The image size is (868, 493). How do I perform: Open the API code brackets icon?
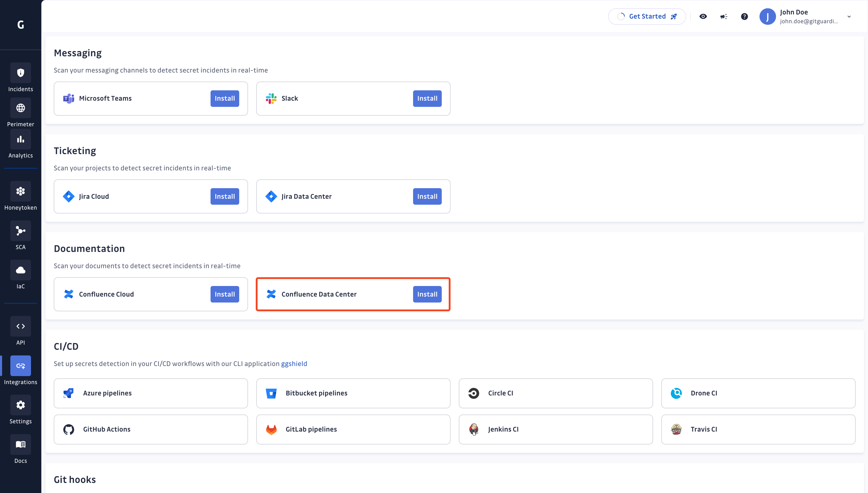pos(21,327)
